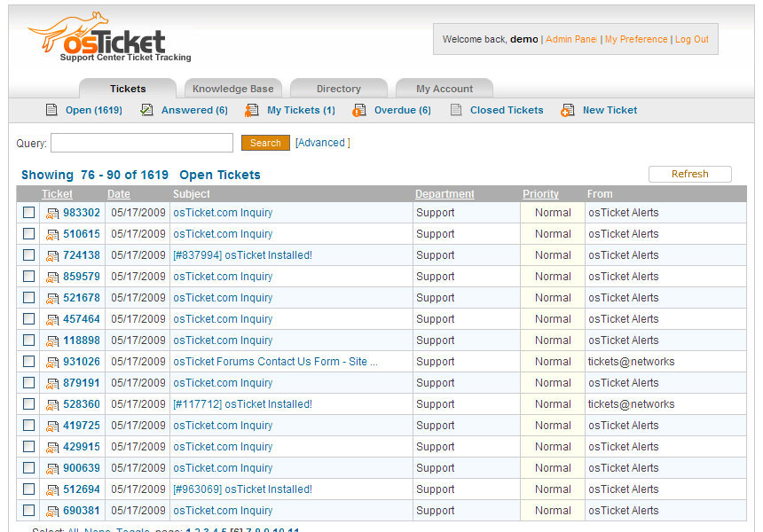Click the orange Search button
Screen dimensions: 763x532
[x=265, y=142]
